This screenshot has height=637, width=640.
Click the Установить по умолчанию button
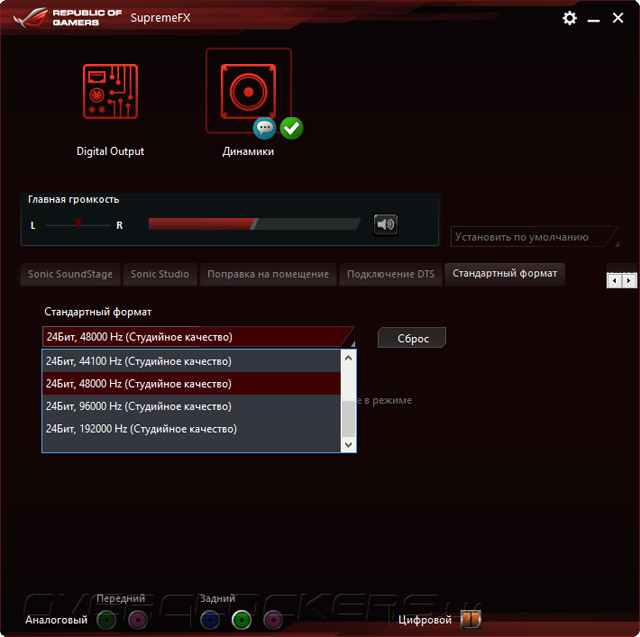[534, 237]
